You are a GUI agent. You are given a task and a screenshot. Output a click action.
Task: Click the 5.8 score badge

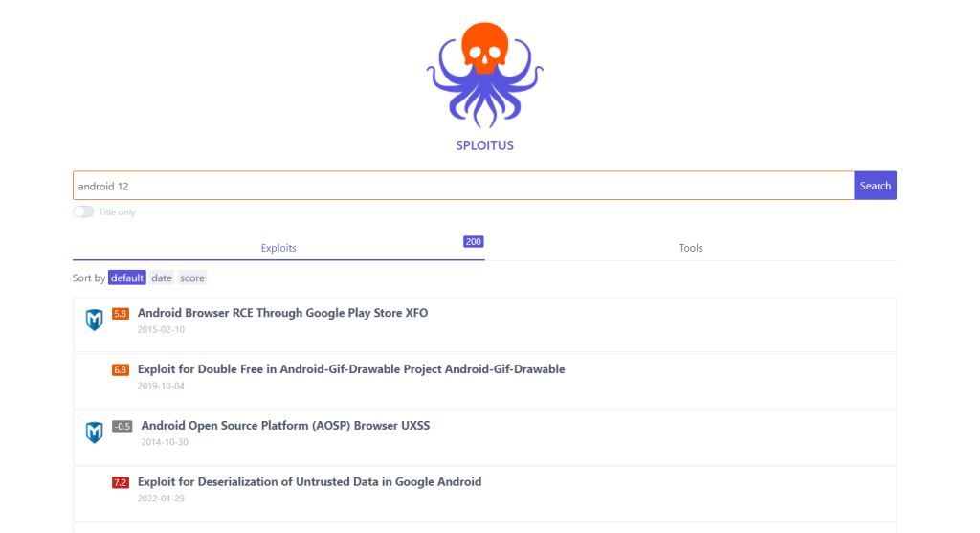click(121, 314)
